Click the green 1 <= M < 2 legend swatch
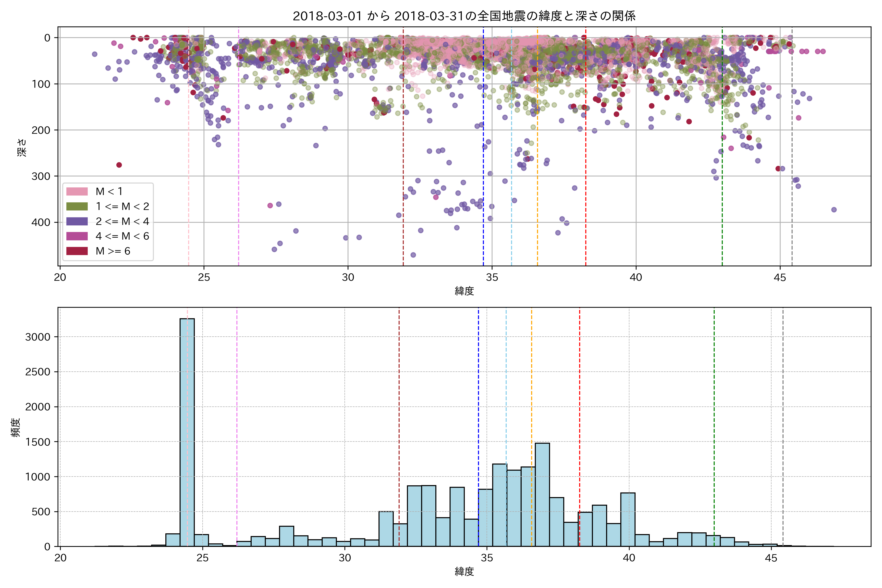 (x=77, y=207)
